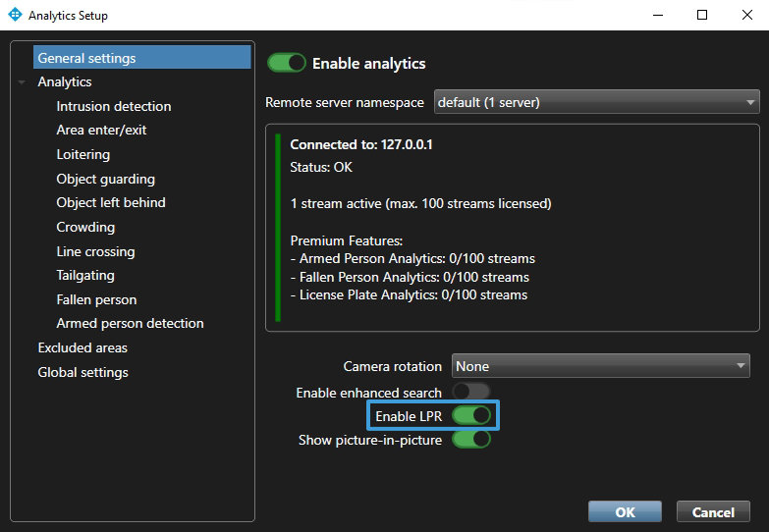769x532 pixels.
Task: Click the Armed Person Analytics streams line
Action: coord(412,258)
